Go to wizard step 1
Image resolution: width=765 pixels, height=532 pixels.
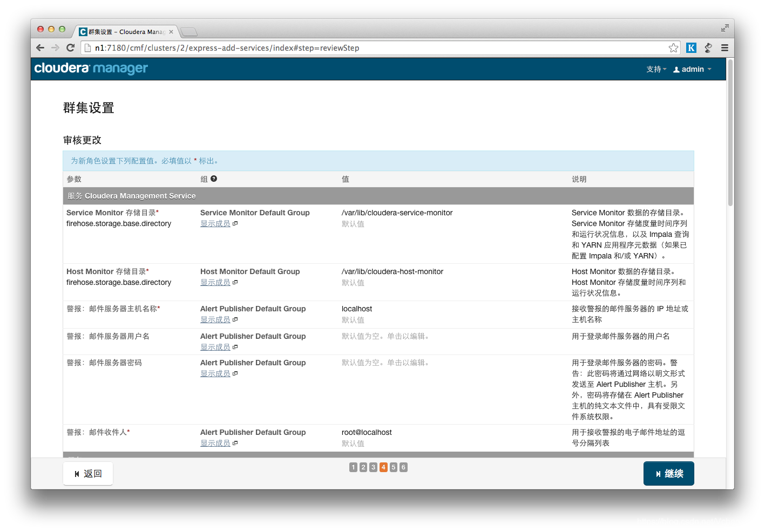353,467
